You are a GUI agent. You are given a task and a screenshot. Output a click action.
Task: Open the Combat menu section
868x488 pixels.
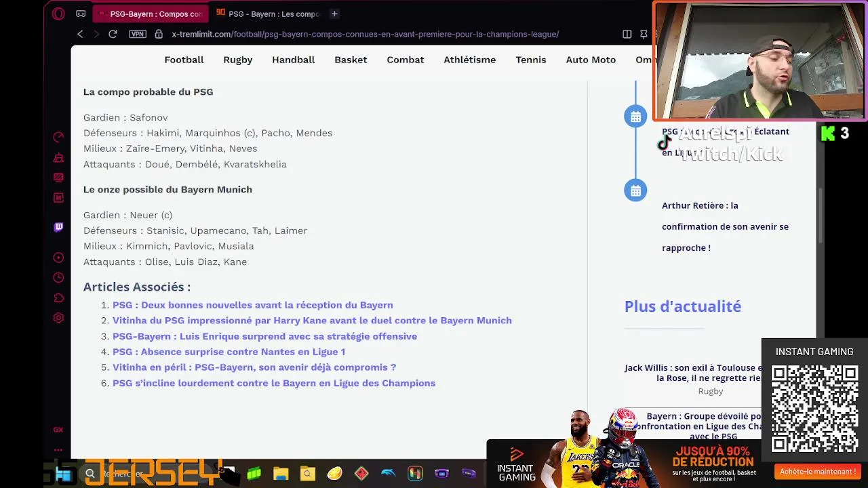point(406,60)
